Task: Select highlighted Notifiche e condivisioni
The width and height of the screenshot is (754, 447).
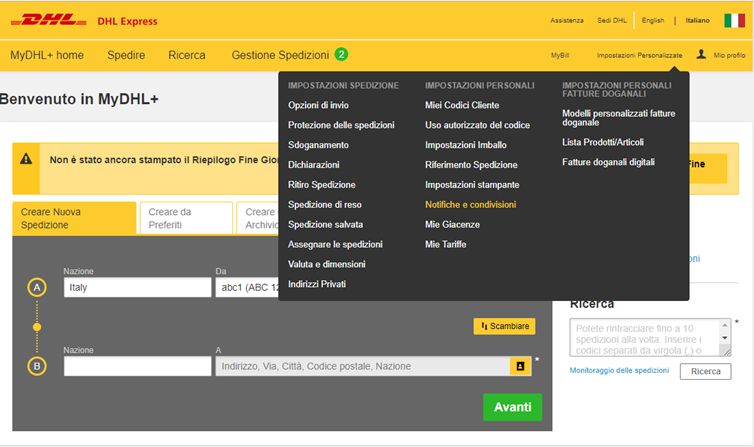Action: (471, 205)
